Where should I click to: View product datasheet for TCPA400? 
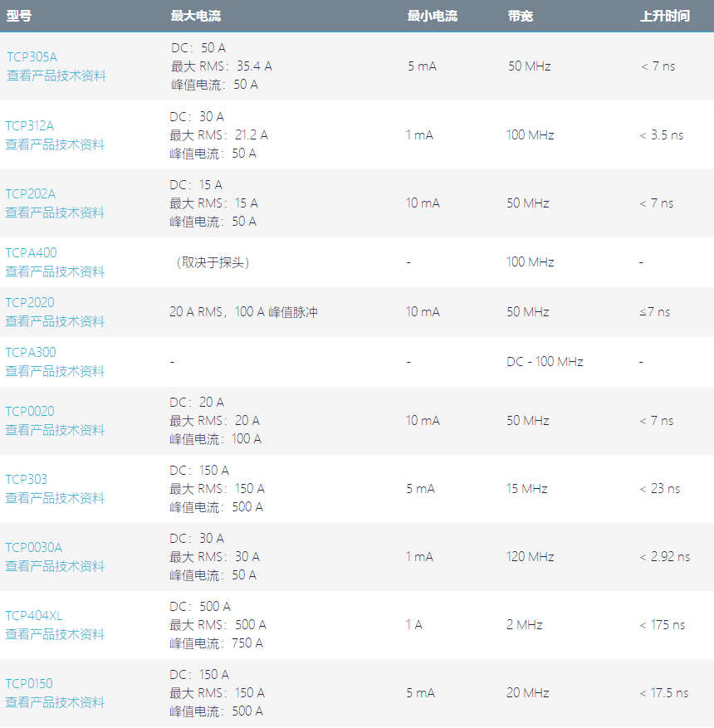click(55, 271)
